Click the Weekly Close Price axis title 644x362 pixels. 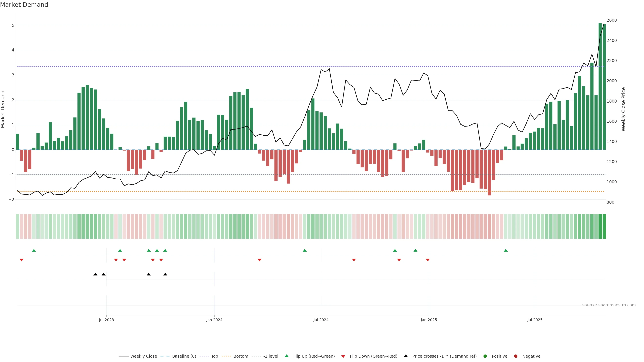[623, 109]
